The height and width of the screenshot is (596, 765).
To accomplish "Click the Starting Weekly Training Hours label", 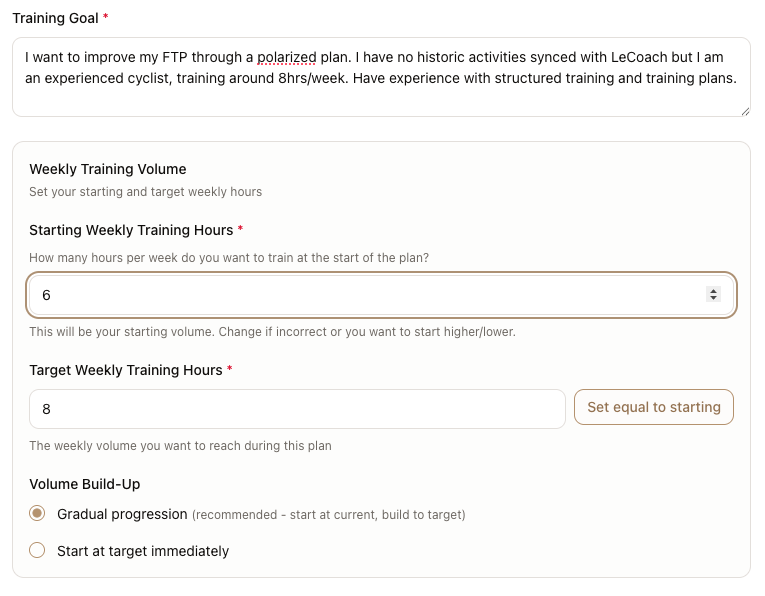I will pos(130,230).
